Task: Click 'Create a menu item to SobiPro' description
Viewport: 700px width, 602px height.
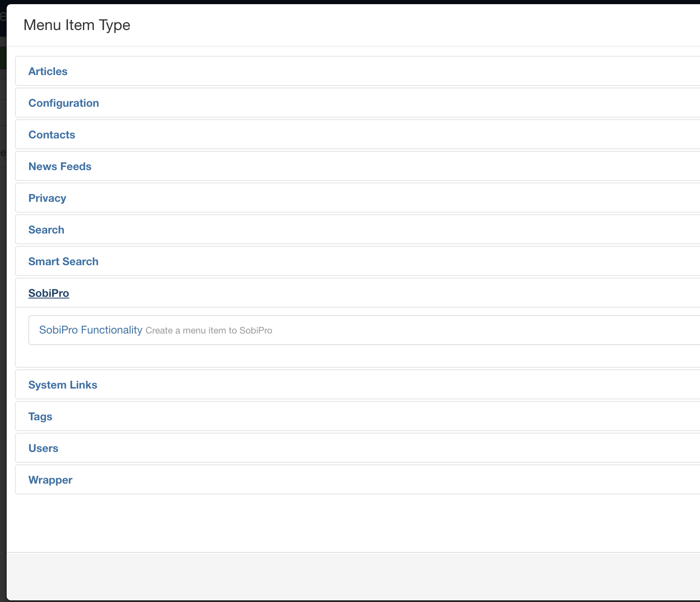Action: [209, 331]
